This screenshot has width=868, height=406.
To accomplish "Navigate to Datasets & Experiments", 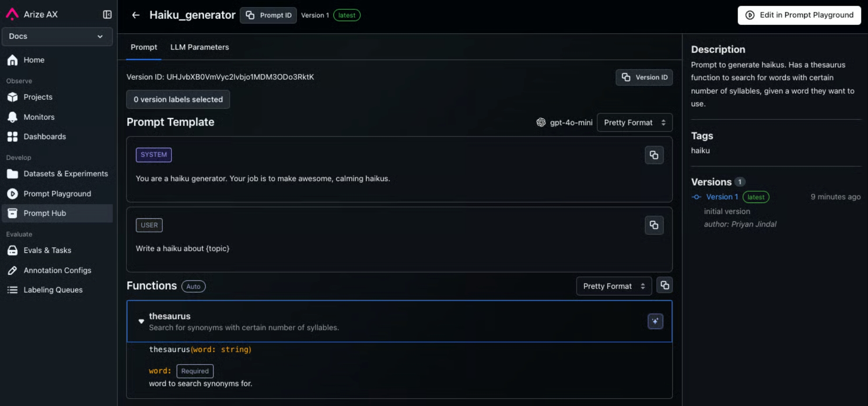I will (x=66, y=174).
